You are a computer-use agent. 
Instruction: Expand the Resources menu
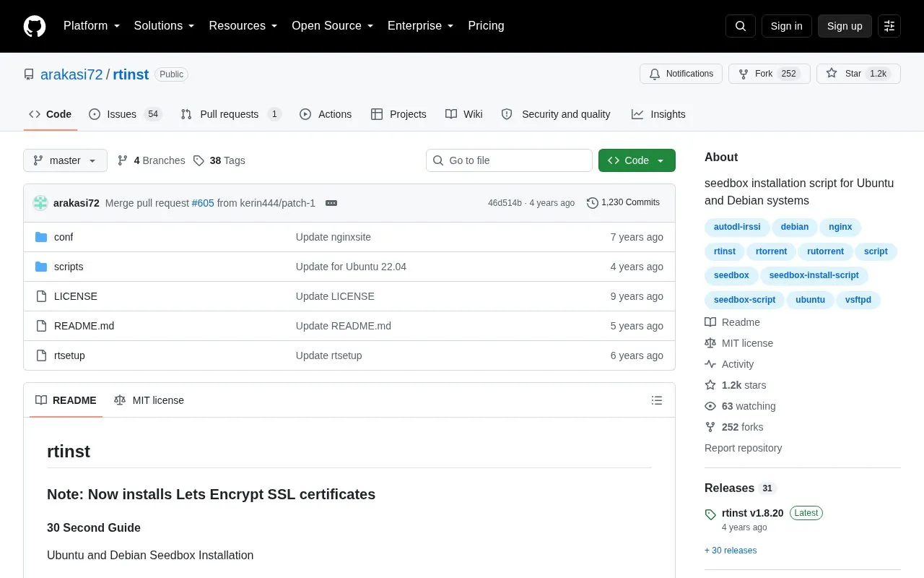point(243,26)
